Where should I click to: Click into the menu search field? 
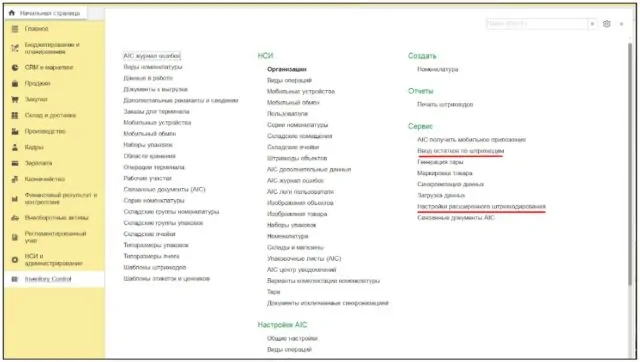[x=537, y=24]
